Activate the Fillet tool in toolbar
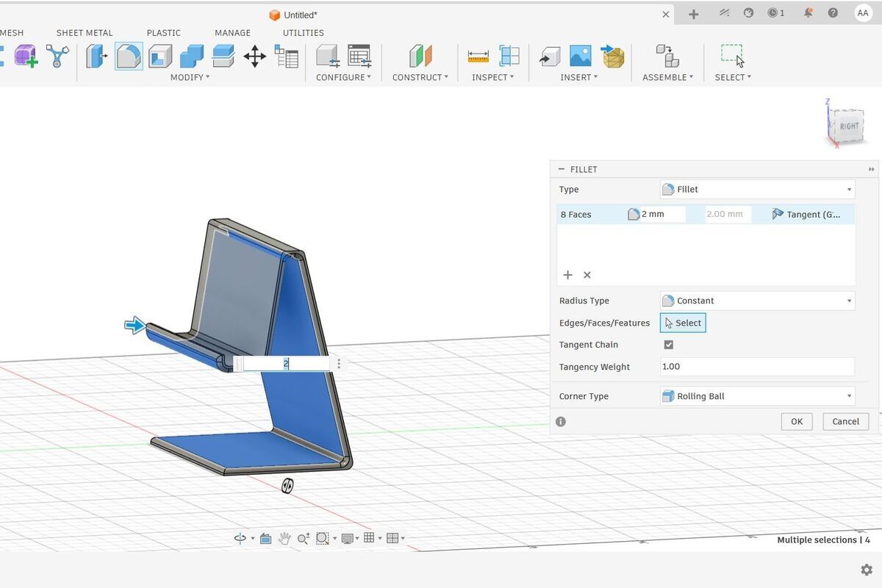Screen dimensions: 882x588 [129, 56]
